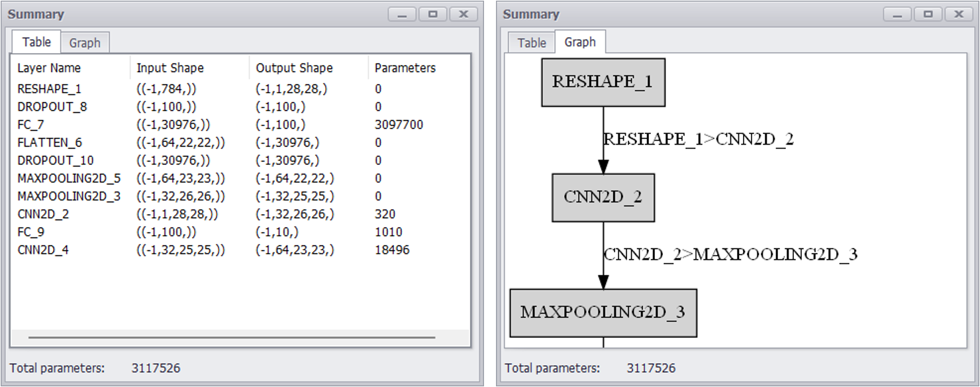This screenshot has height=387, width=980.
Task: Select the CNN2D_2 graph node
Action: click(x=603, y=197)
